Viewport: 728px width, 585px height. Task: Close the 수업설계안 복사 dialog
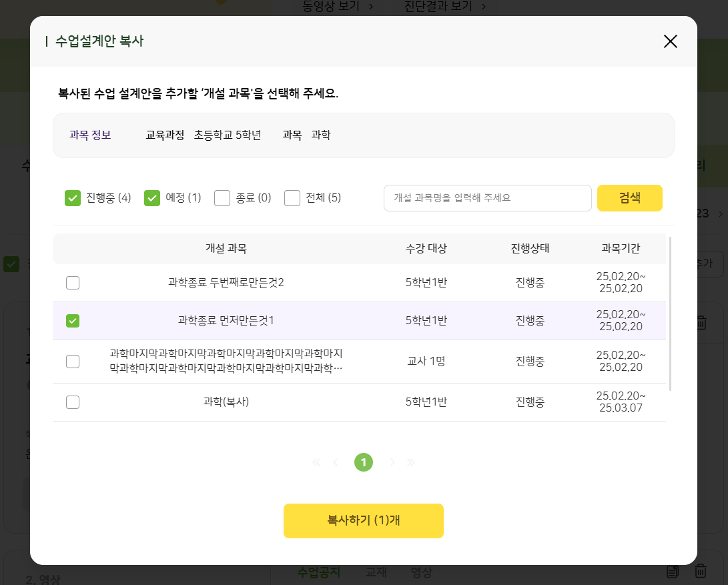[670, 41]
